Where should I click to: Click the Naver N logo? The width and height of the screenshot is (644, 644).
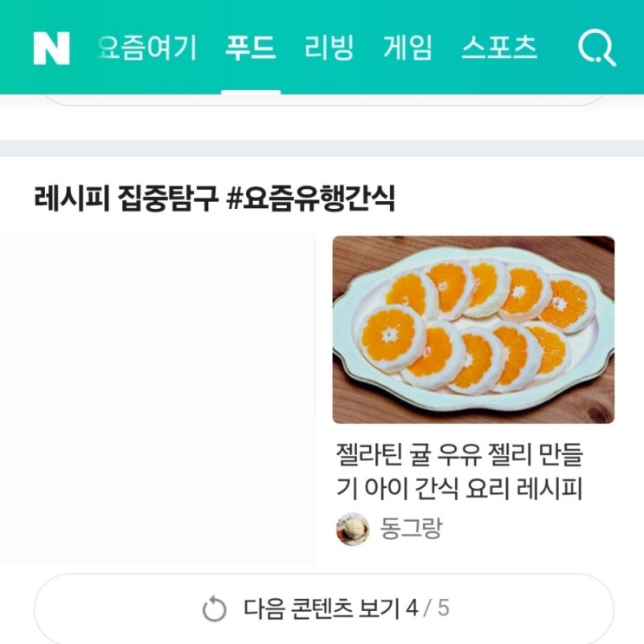pos(51,48)
